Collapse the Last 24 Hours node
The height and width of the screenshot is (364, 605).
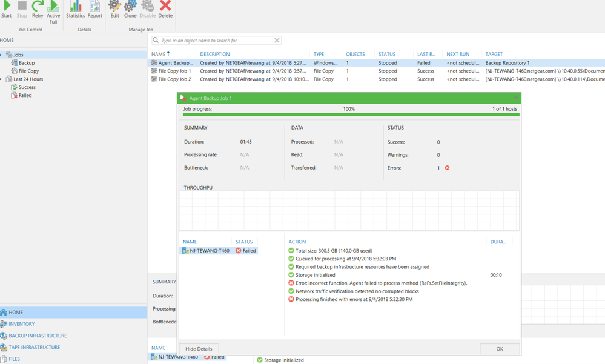(1, 79)
